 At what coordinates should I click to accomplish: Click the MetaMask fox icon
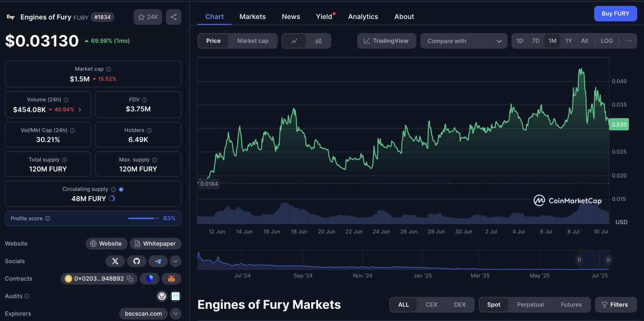(x=172, y=279)
